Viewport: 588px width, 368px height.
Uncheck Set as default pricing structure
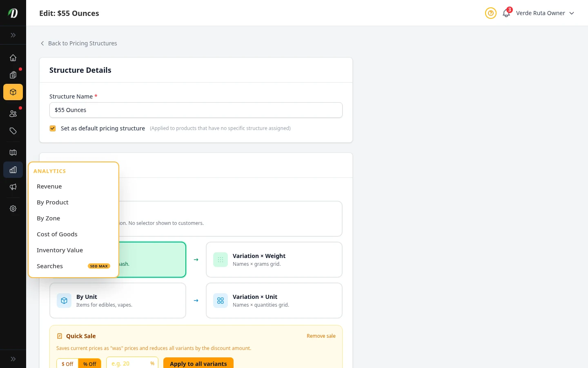click(53, 128)
